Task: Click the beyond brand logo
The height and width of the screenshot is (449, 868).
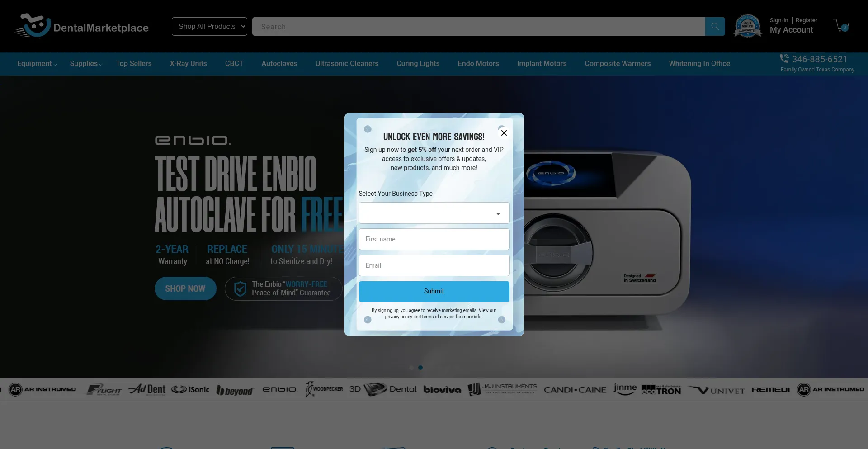Action: tap(235, 390)
